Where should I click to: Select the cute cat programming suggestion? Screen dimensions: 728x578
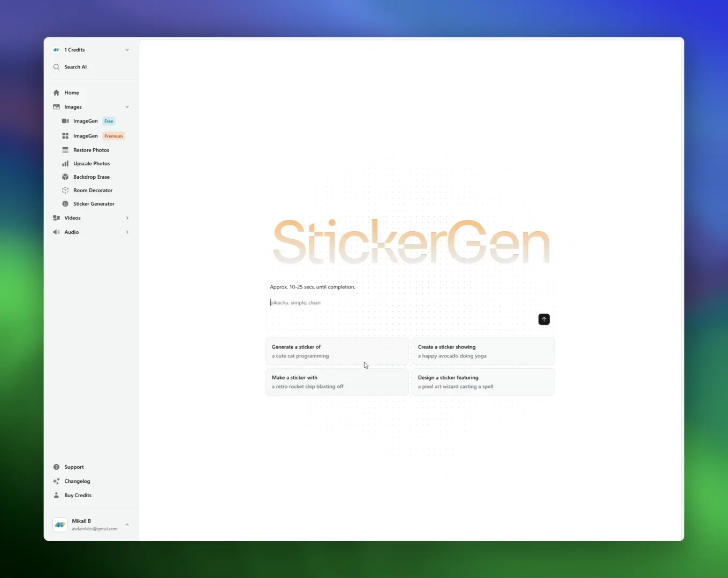[337, 352]
